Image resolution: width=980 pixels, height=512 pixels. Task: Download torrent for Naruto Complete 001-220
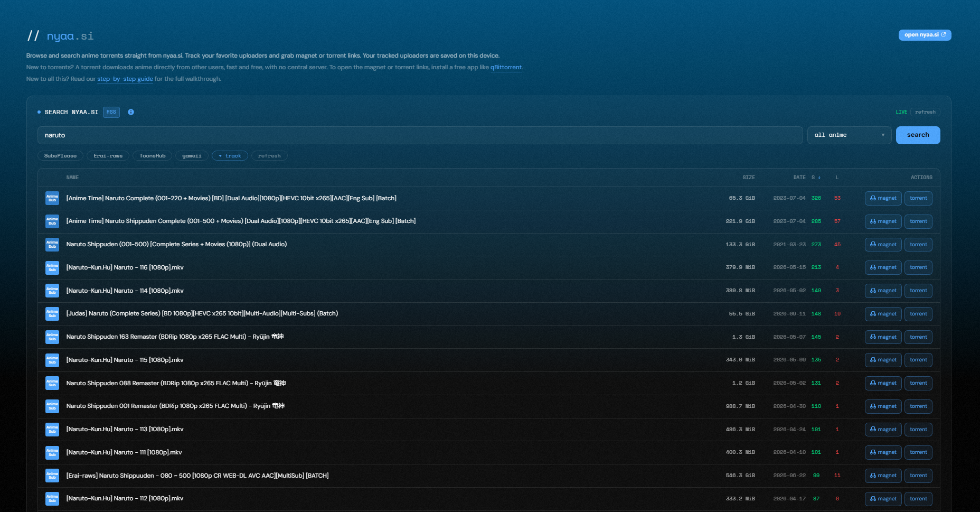pyautogui.click(x=918, y=198)
